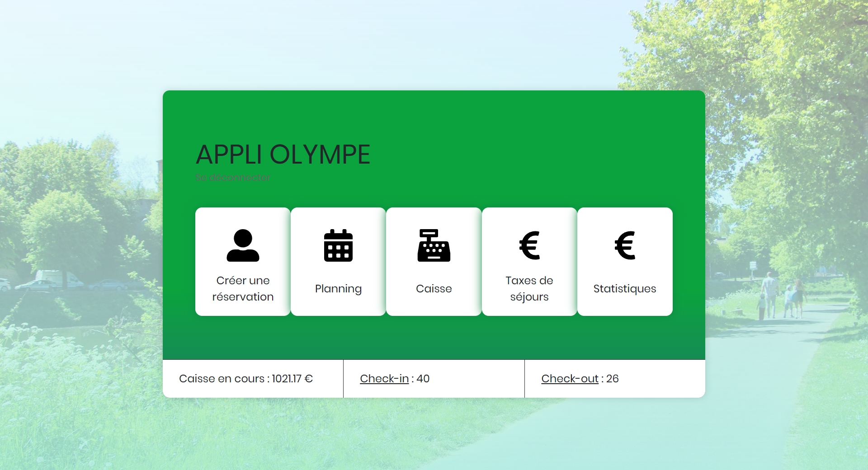Go to the Planning label
This screenshot has width=868, height=470.
(338, 289)
